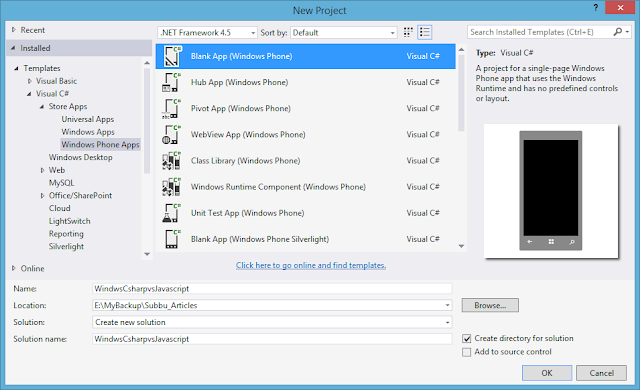Enable Add to source control
Screen dimensions: 640x390
467,352
